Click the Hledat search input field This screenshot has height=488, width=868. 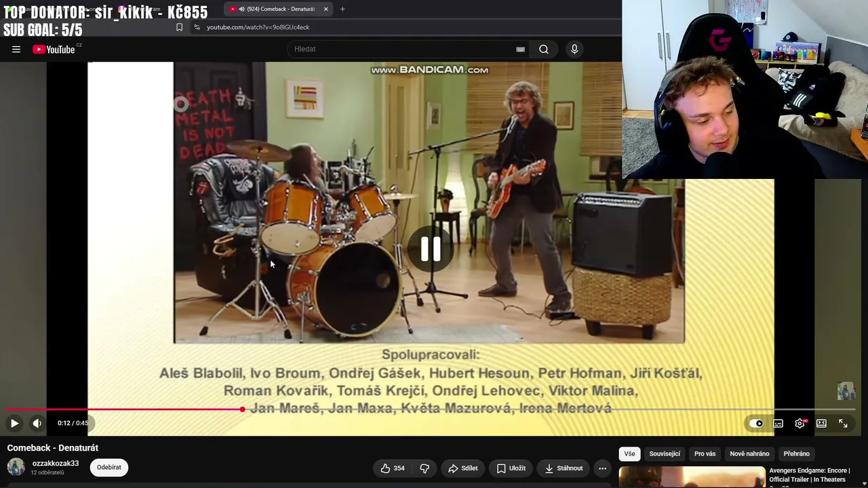pos(403,49)
